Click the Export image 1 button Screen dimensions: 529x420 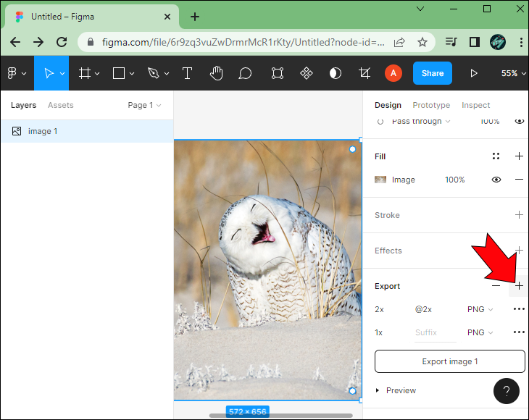click(450, 361)
